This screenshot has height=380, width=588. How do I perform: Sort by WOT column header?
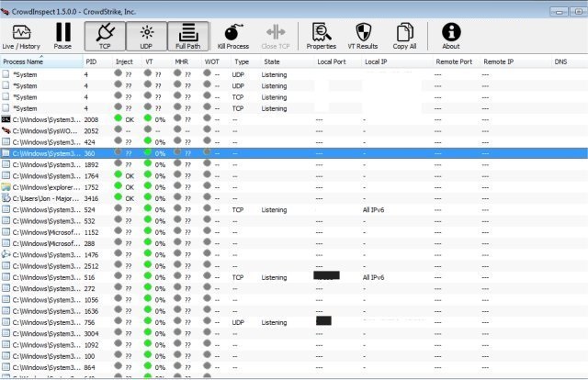(x=216, y=61)
